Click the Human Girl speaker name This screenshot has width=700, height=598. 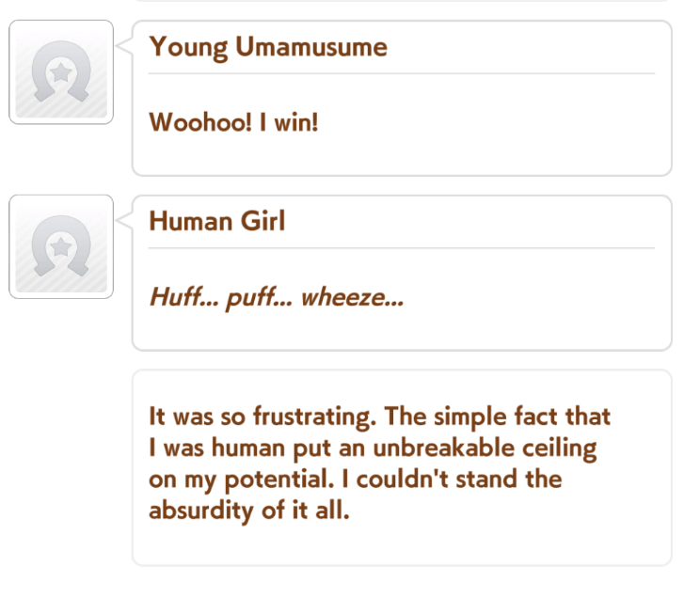click(x=217, y=221)
